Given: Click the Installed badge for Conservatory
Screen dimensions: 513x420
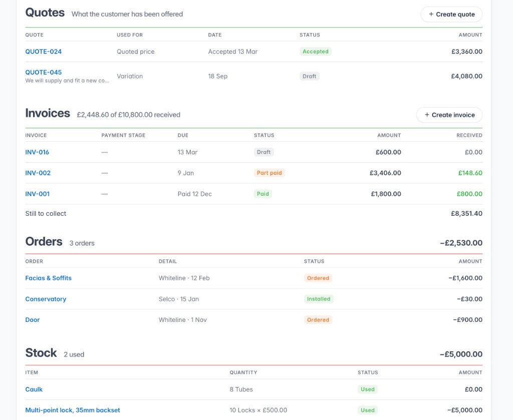Looking at the screenshot, I should 319,299.
